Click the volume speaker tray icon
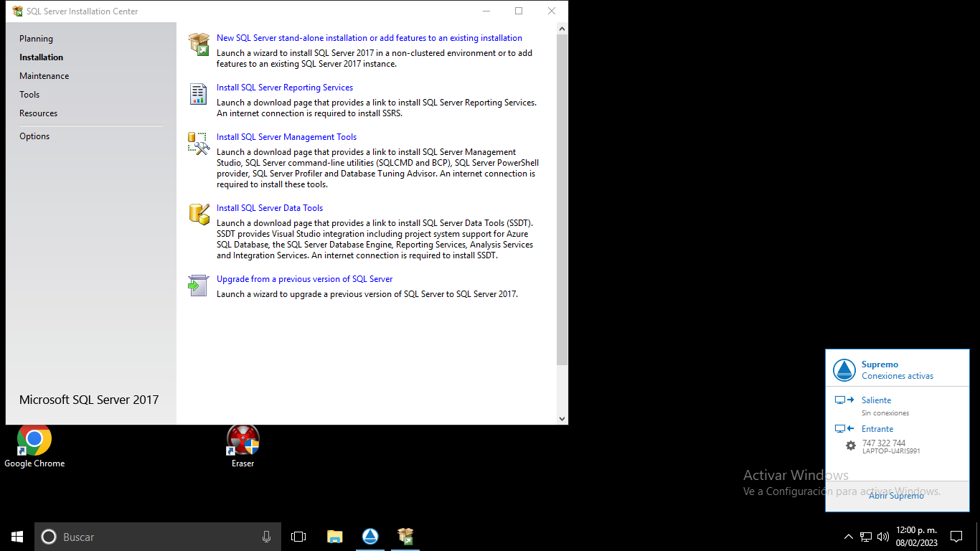 (883, 537)
